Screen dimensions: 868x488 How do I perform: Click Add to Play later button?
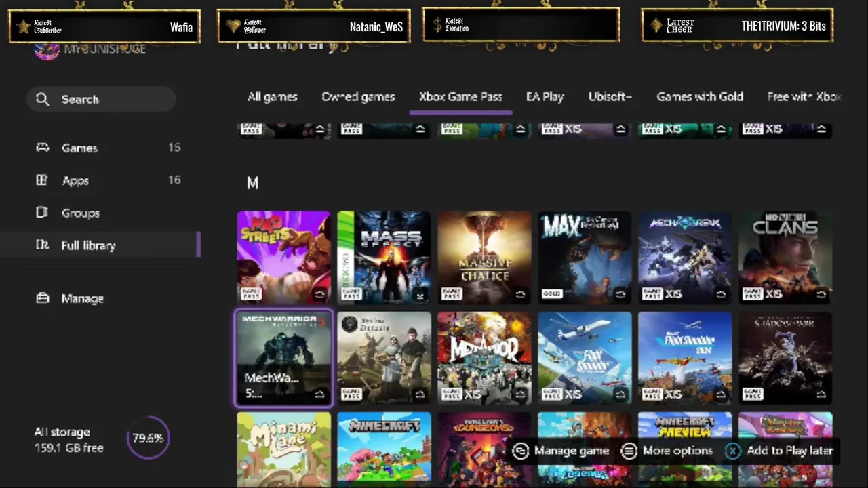(x=780, y=451)
